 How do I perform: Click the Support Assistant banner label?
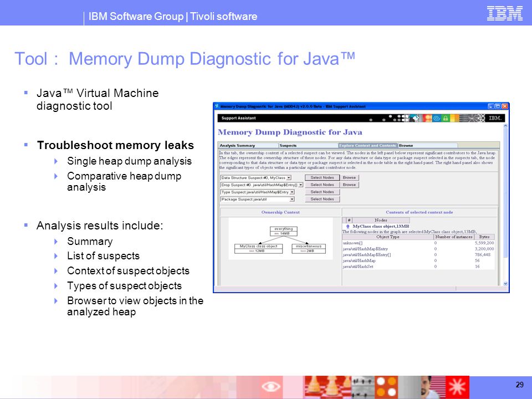click(238, 118)
